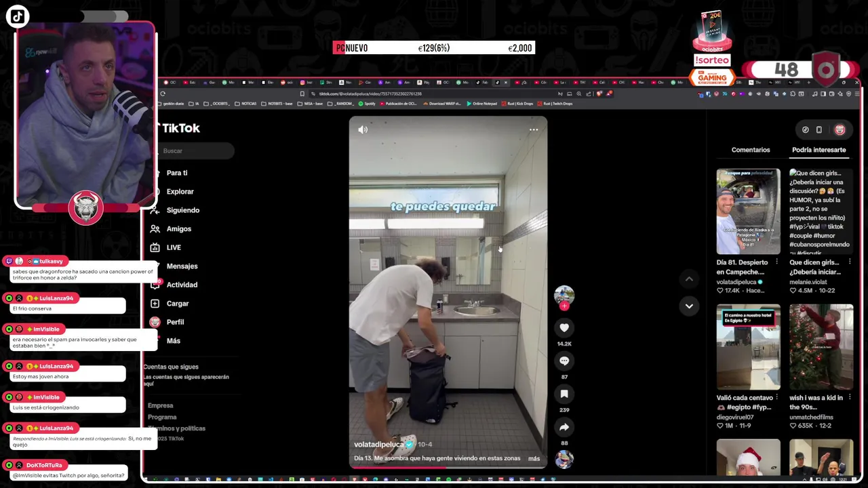Open comments bubble showing 87
868x488 pixels.
(x=564, y=361)
